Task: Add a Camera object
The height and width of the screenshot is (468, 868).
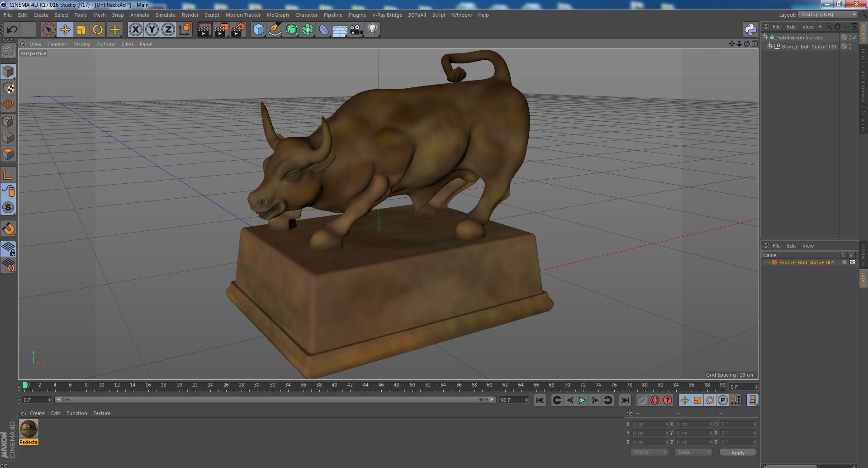Action: pyautogui.click(x=356, y=30)
